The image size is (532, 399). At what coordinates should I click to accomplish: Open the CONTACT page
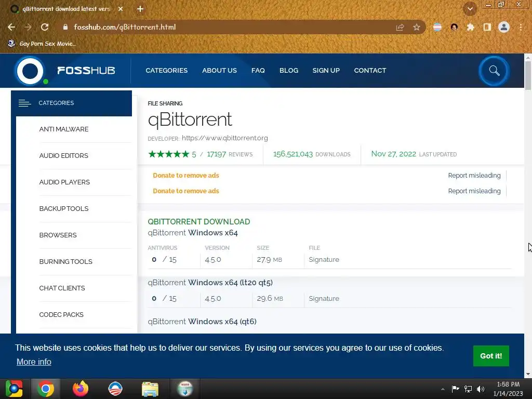(370, 71)
